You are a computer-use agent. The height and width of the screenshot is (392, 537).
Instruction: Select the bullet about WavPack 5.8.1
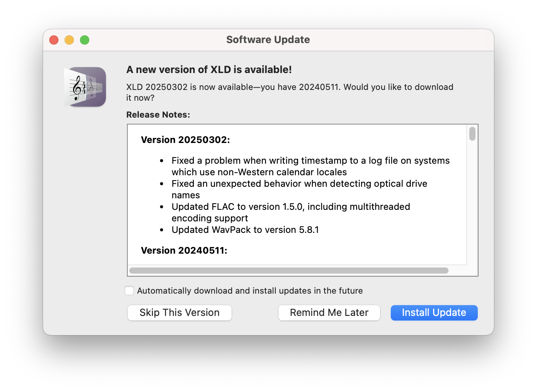coord(246,229)
